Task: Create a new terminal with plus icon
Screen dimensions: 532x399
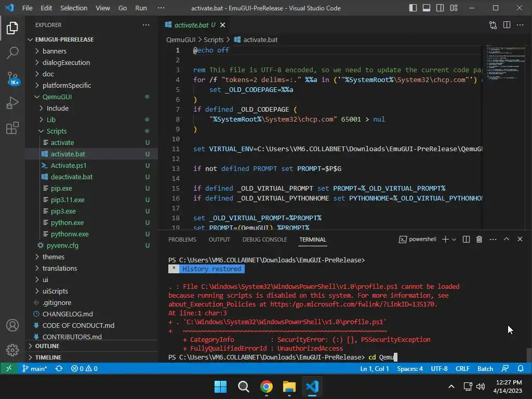Action: (445, 239)
